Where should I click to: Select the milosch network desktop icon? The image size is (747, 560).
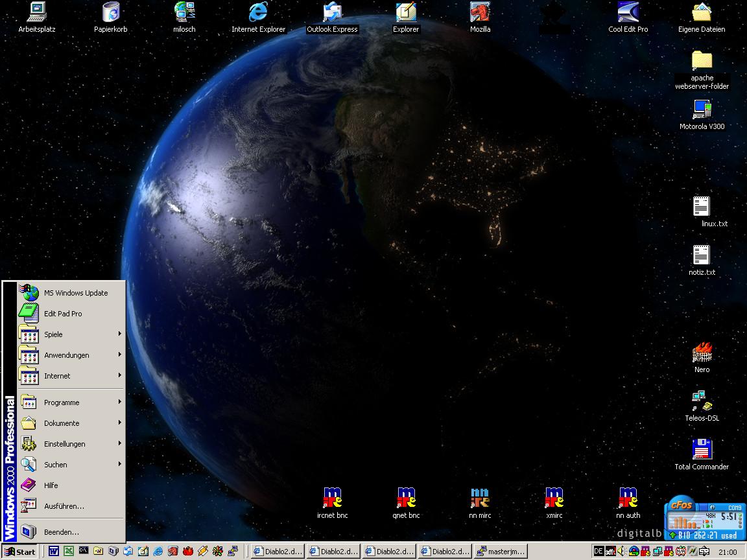pyautogui.click(x=184, y=18)
